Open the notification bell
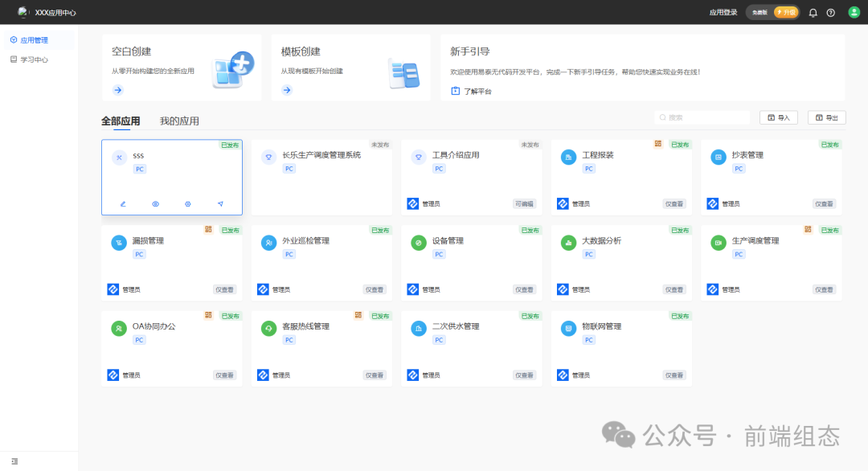The width and height of the screenshot is (868, 471). tap(813, 13)
